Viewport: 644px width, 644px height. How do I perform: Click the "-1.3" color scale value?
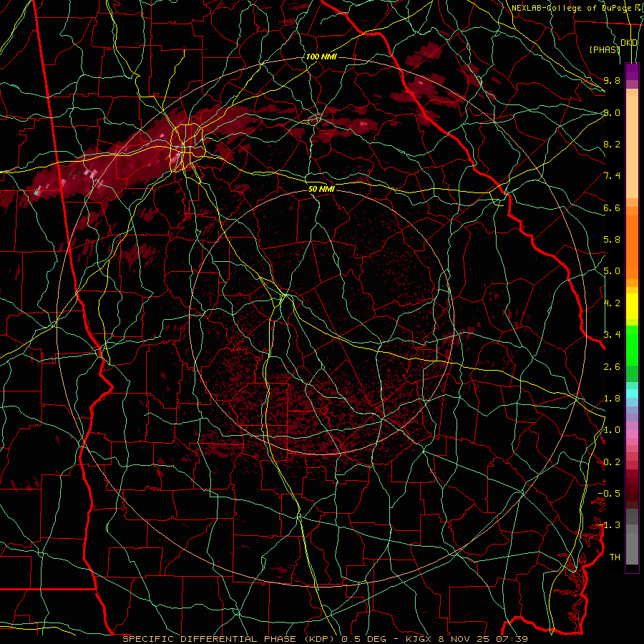[x=609, y=525]
